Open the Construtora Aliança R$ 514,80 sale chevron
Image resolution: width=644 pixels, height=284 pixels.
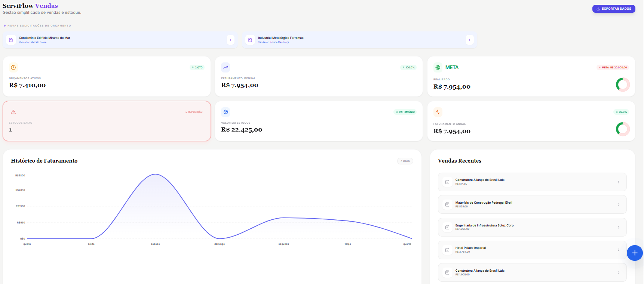pos(619,182)
